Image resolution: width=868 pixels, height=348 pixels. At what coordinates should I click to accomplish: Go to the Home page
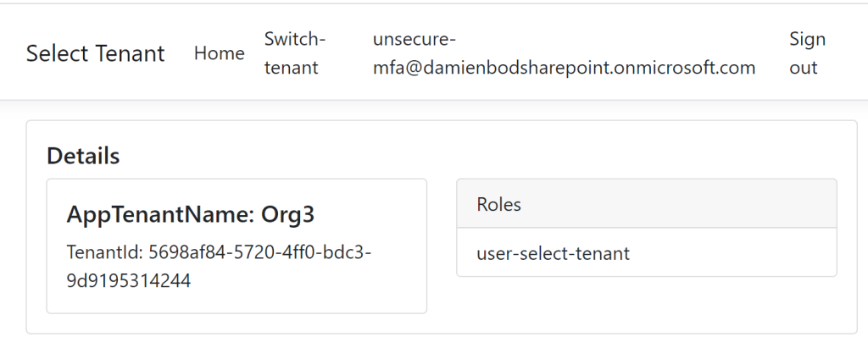coord(219,53)
